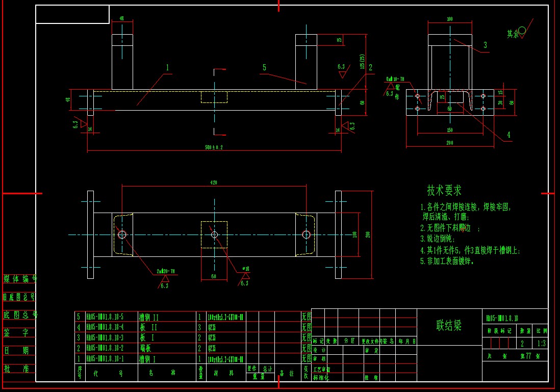The image size is (560, 392).
Task: Click part callout 4 below the side view
Action: coord(509,135)
